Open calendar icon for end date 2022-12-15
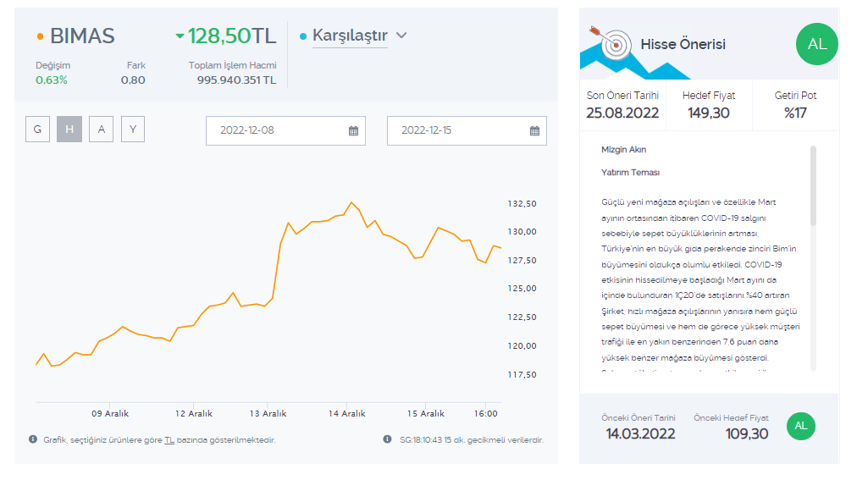 [534, 130]
